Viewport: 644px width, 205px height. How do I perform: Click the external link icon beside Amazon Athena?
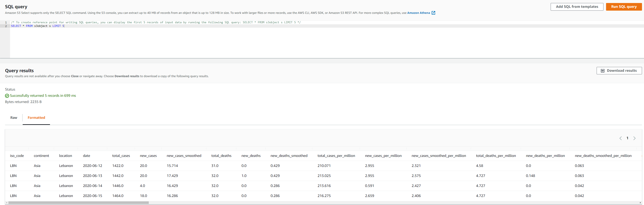433,13
